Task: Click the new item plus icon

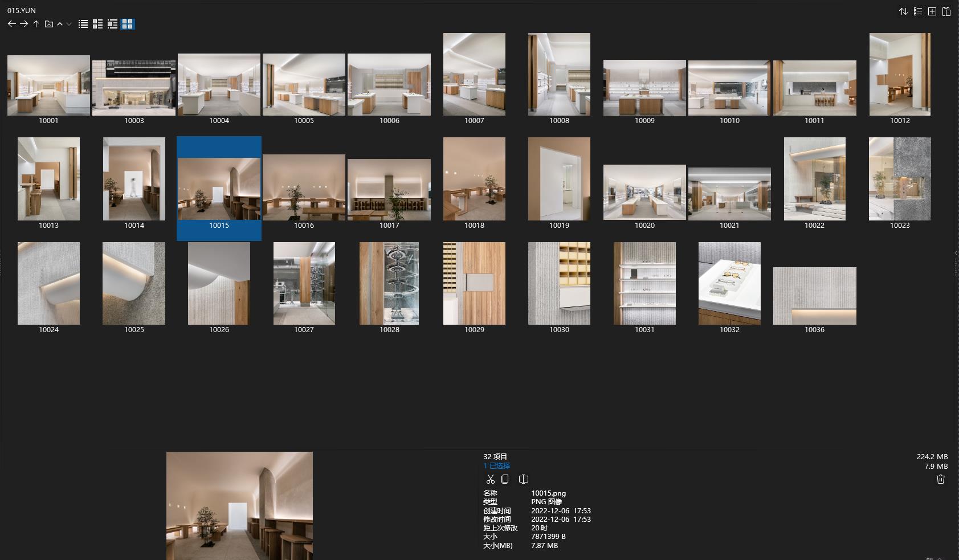Action: pos(932,11)
